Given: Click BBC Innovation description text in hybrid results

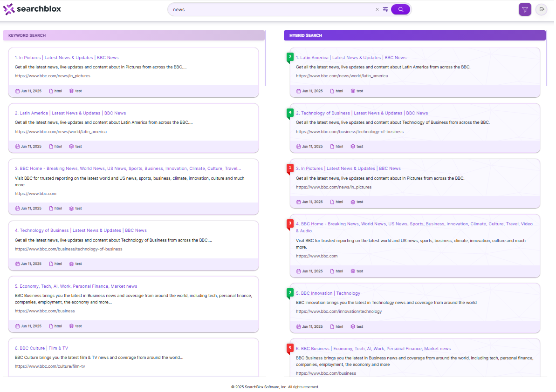Looking at the screenshot, I should point(387,304).
